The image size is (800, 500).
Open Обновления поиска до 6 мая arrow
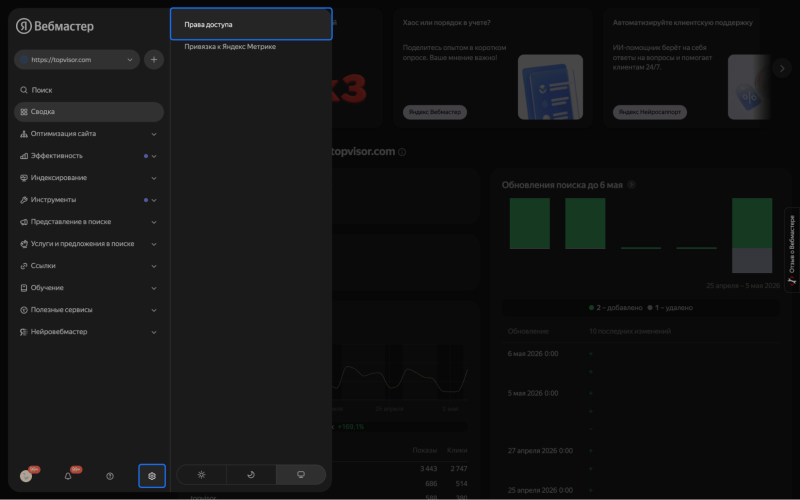(632, 185)
